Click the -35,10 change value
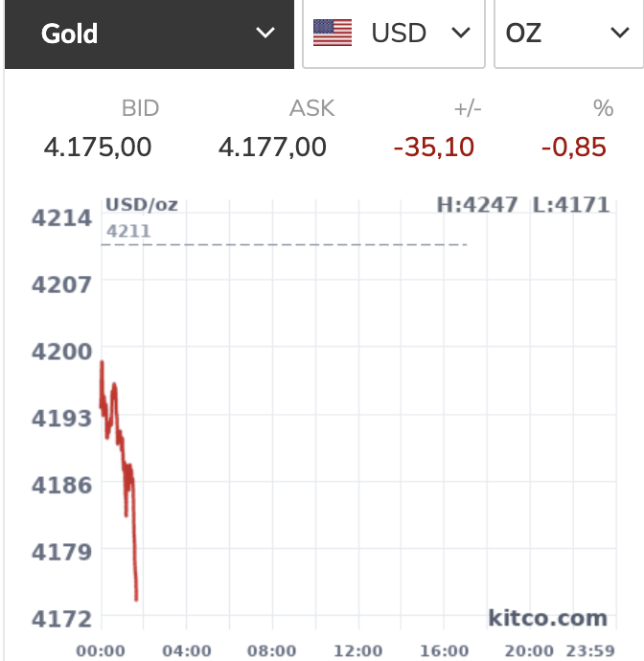Screen dimensions: 644x661 tap(434, 148)
